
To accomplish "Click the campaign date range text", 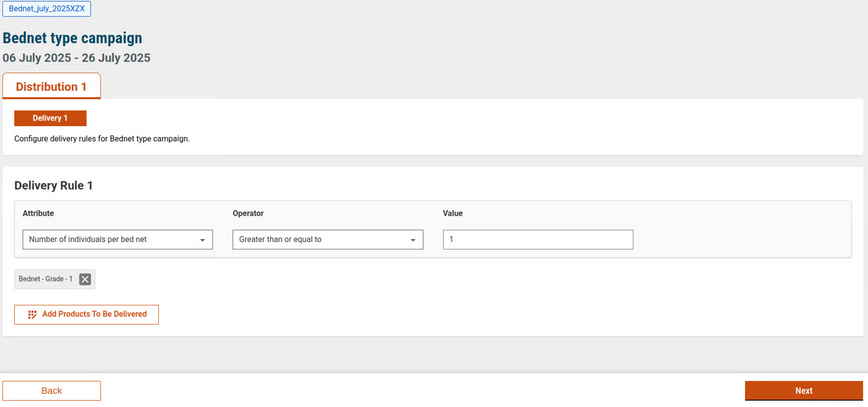I will 77,58.
